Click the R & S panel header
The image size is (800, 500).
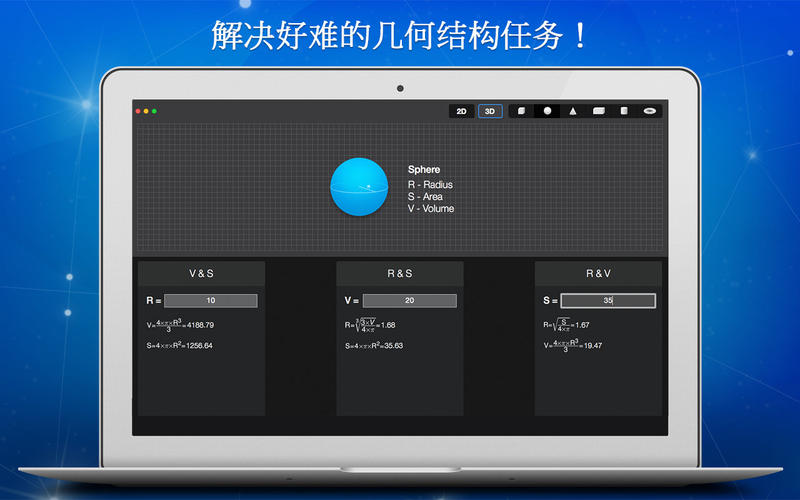pos(400,273)
